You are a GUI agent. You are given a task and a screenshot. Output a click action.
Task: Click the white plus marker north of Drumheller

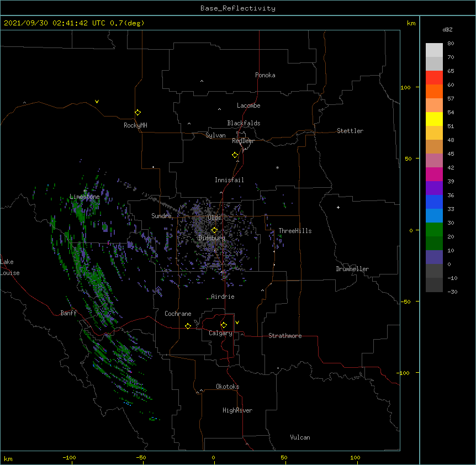click(338, 207)
